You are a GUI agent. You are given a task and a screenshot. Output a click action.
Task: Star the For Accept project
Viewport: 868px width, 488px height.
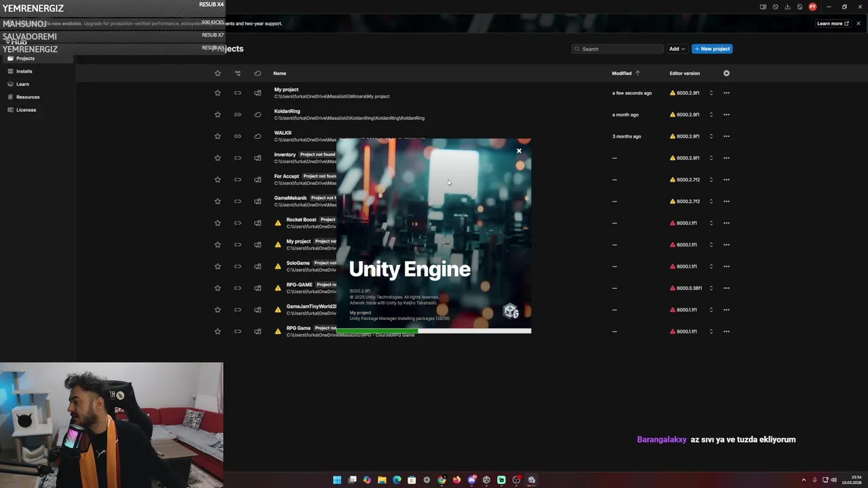pos(218,180)
